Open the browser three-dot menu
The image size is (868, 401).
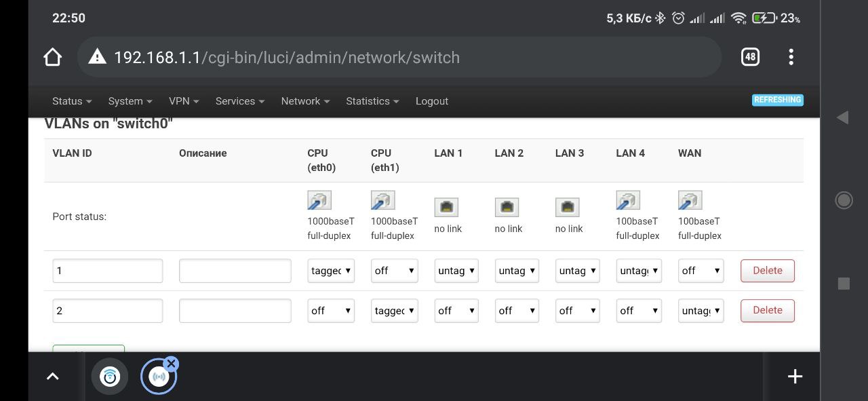click(791, 57)
